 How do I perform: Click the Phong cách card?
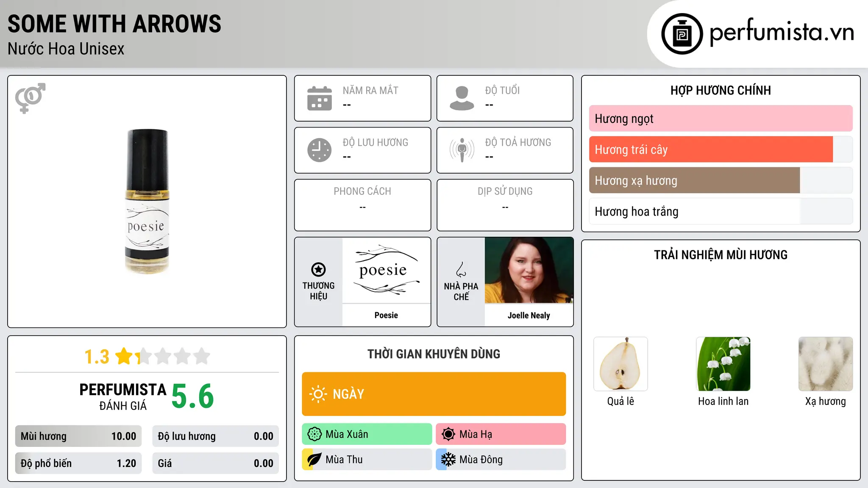362,205
